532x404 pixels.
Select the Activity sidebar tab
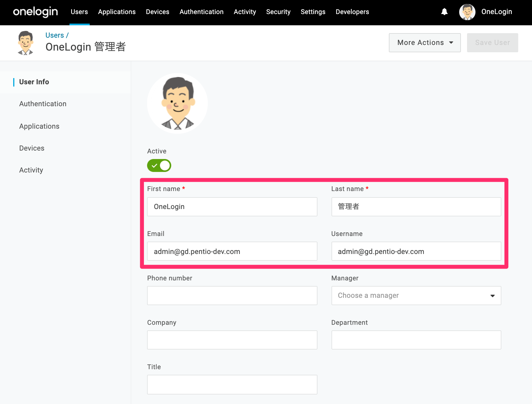click(31, 170)
